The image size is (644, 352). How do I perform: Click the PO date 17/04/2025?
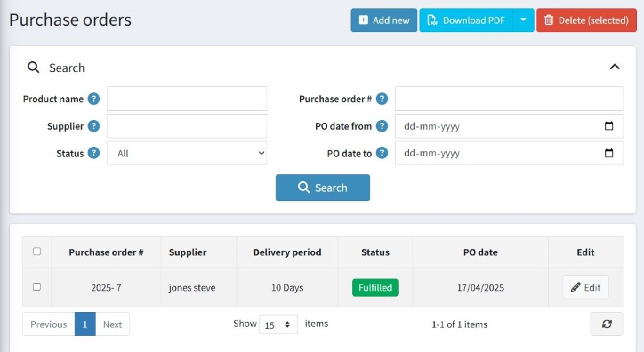click(480, 288)
